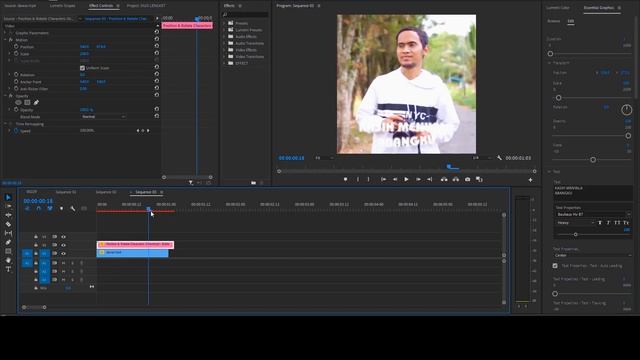The width and height of the screenshot is (640, 360).
Task: Select pink graphic clip on timeline
Action: point(135,244)
